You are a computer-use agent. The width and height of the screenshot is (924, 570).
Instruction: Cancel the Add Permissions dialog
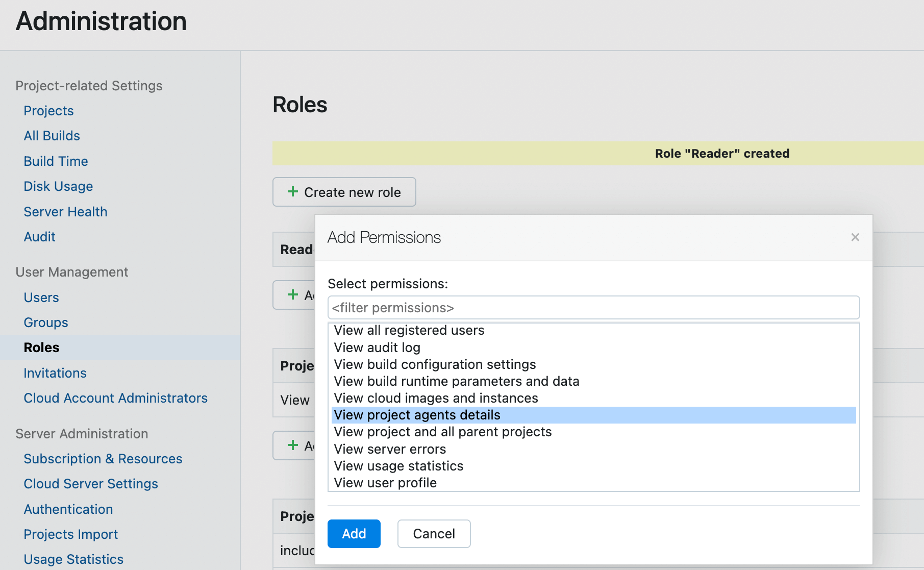point(434,534)
